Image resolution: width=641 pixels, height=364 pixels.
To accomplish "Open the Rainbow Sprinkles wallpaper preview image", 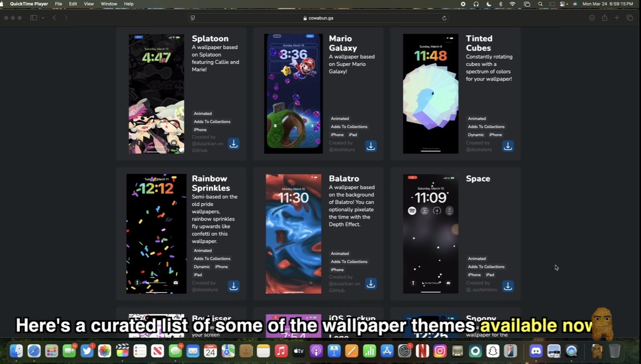I will pos(156,234).
